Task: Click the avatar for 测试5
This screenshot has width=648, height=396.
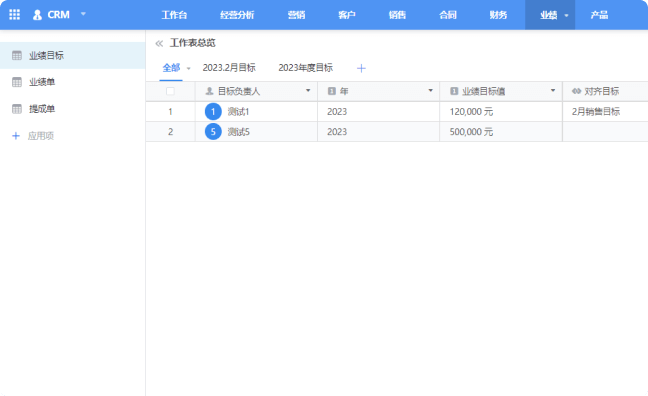Action: [x=213, y=132]
